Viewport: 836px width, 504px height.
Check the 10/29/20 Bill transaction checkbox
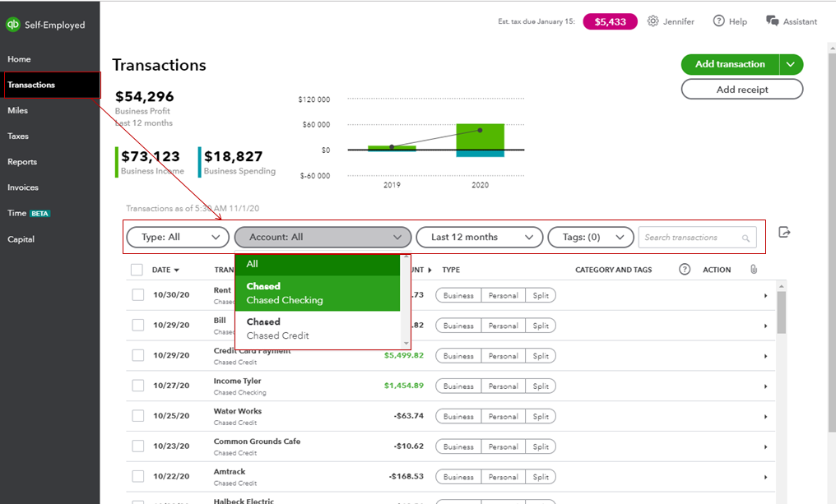click(138, 325)
